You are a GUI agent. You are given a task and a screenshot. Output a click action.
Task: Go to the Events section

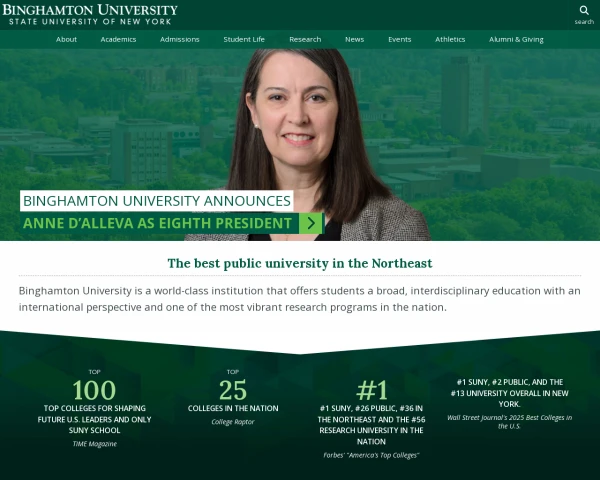(399, 39)
